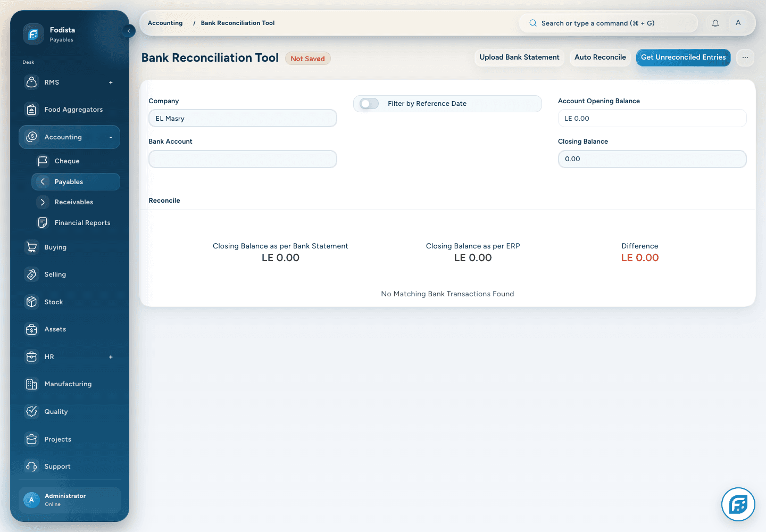Click the Support headset icon
This screenshot has height=532, width=766.
click(x=32, y=467)
